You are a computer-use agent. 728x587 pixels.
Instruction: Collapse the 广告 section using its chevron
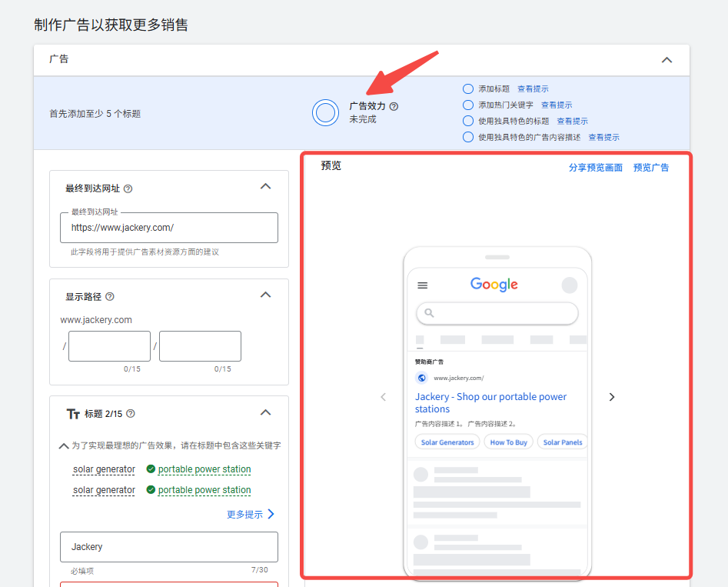[x=667, y=59]
